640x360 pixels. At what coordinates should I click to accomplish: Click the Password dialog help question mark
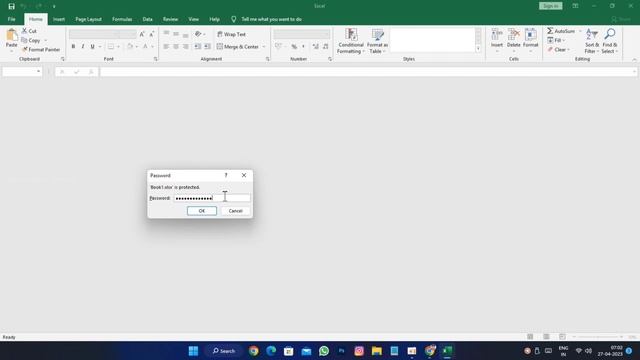[x=226, y=175]
